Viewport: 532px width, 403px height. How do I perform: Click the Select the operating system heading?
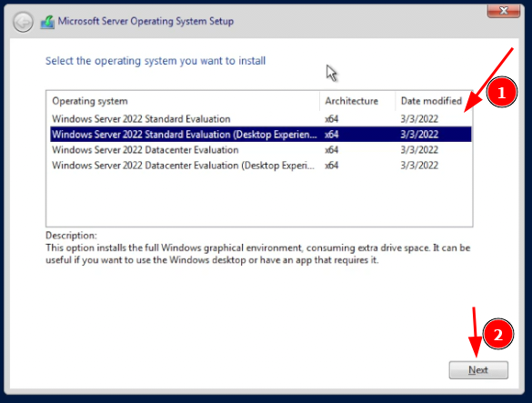pos(156,61)
